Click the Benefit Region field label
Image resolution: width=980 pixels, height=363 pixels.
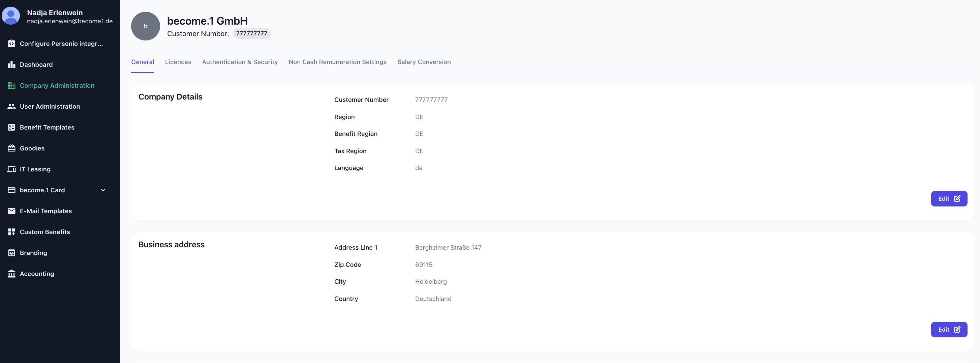point(356,134)
